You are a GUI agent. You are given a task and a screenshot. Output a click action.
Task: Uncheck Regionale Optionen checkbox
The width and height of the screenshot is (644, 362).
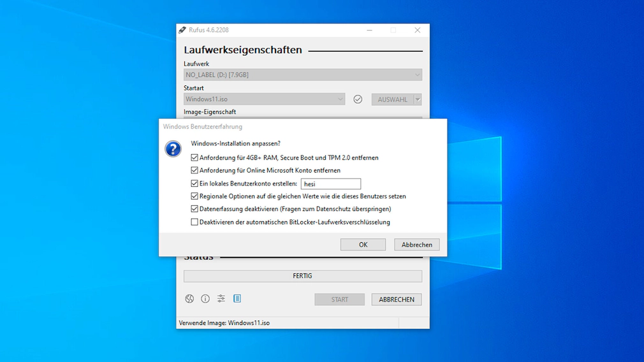[194, 196]
